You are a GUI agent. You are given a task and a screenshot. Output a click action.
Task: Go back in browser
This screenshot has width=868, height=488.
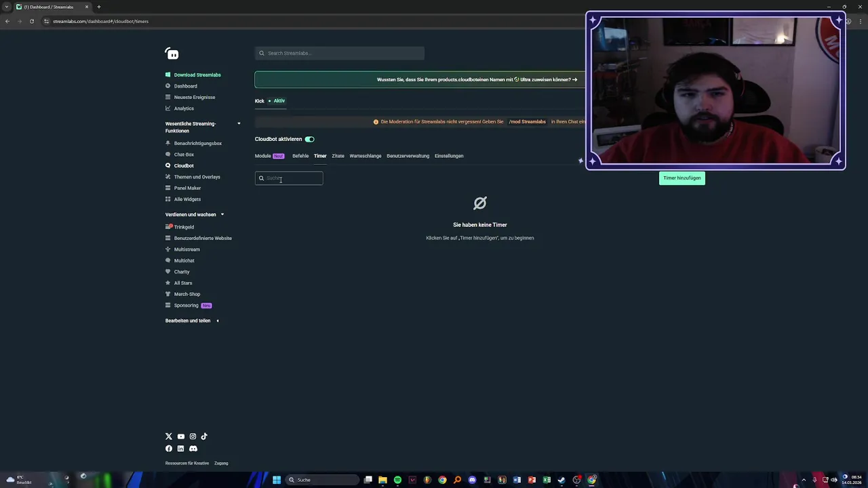point(7,21)
